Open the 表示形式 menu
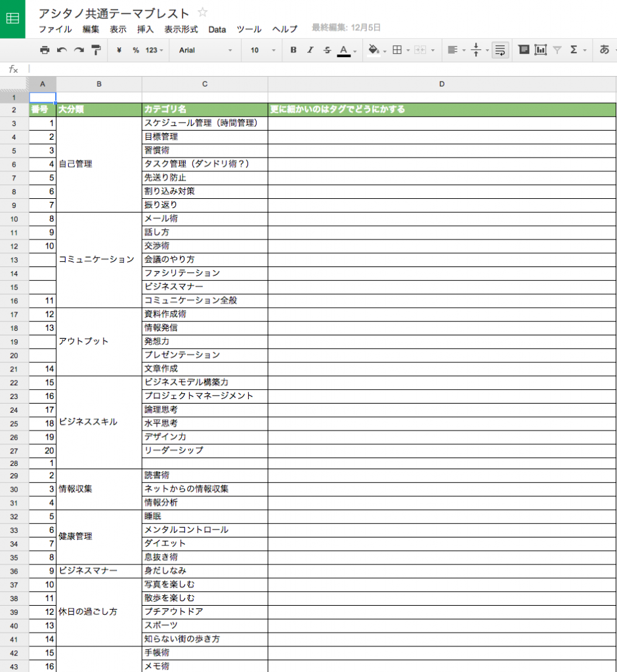Viewport: 617px width, 672px height. pyautogui.click(x=181, y=29)
